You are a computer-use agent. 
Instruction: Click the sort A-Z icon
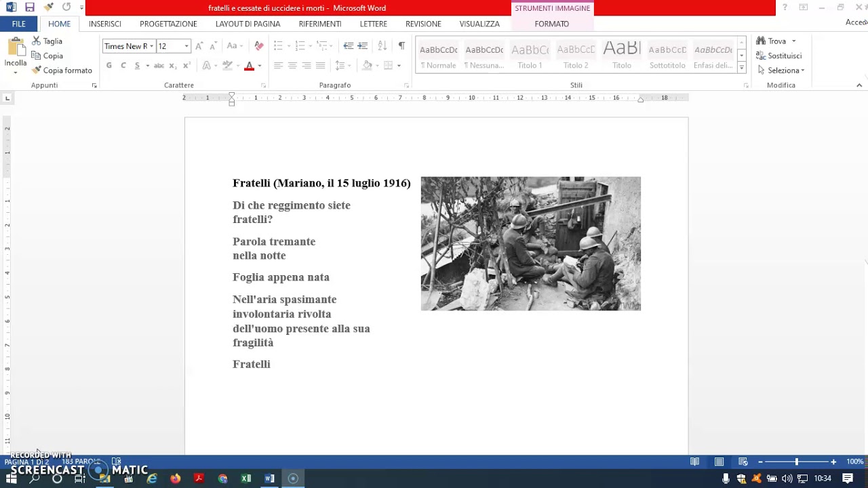pyautogui.click(x=382, y=46)
